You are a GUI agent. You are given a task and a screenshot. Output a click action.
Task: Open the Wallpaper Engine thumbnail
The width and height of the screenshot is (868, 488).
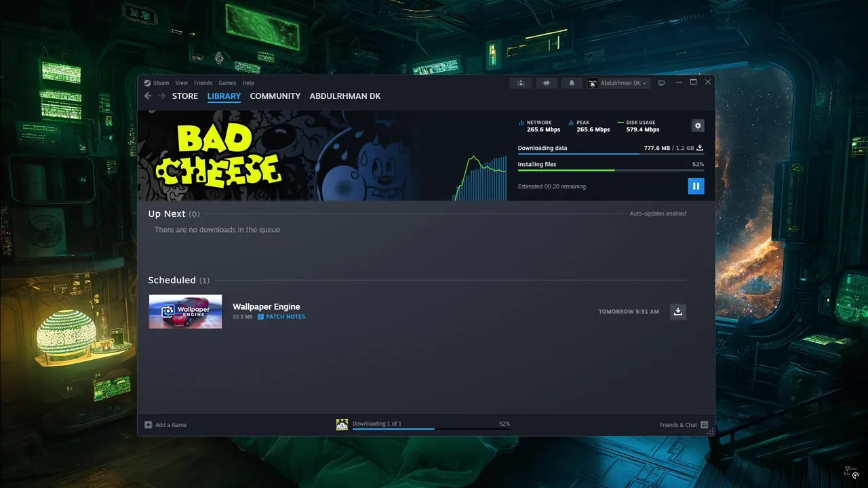click(x=185, y=311)
